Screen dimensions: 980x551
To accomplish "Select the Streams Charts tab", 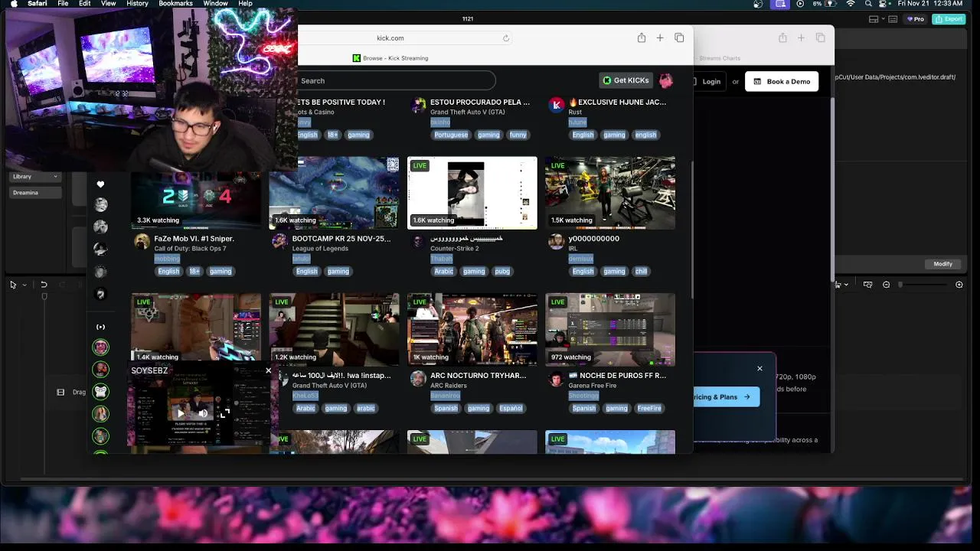I will [720, 58].
